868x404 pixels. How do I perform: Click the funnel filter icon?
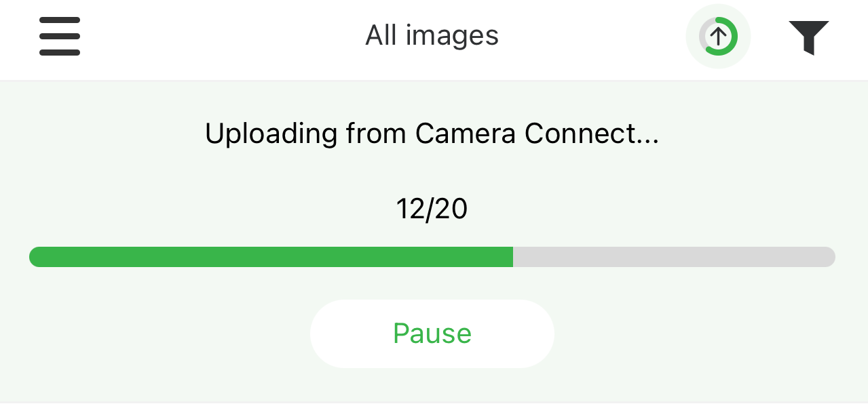808,37
